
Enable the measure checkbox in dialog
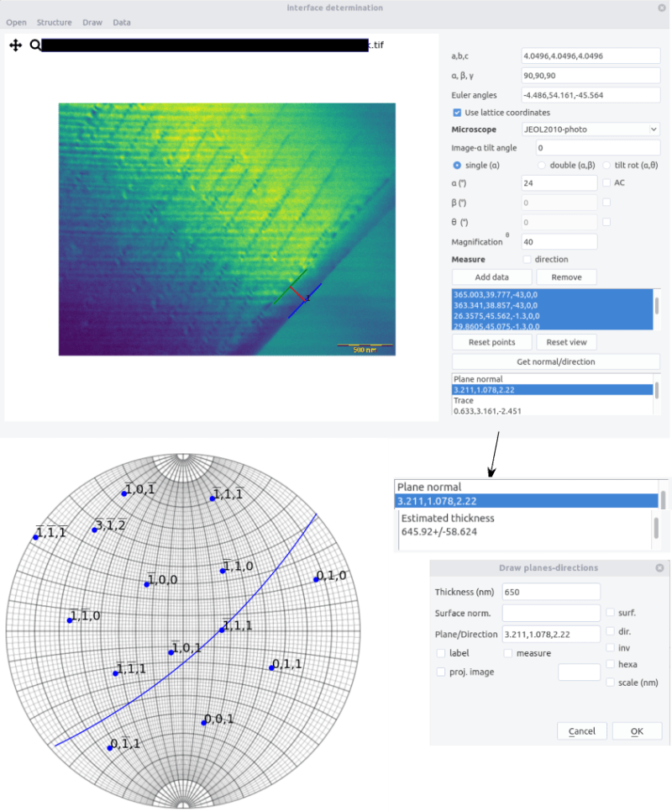pyautogui.click(x=508, y=653)
